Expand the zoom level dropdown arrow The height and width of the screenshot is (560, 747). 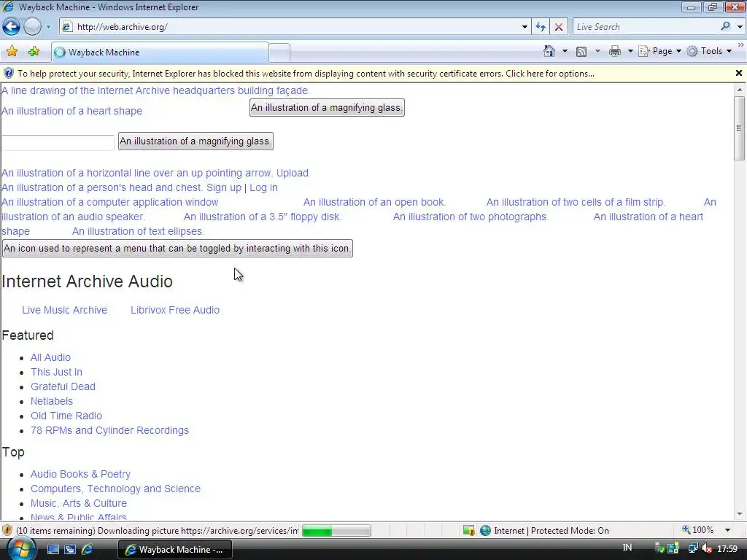(727, 530)
